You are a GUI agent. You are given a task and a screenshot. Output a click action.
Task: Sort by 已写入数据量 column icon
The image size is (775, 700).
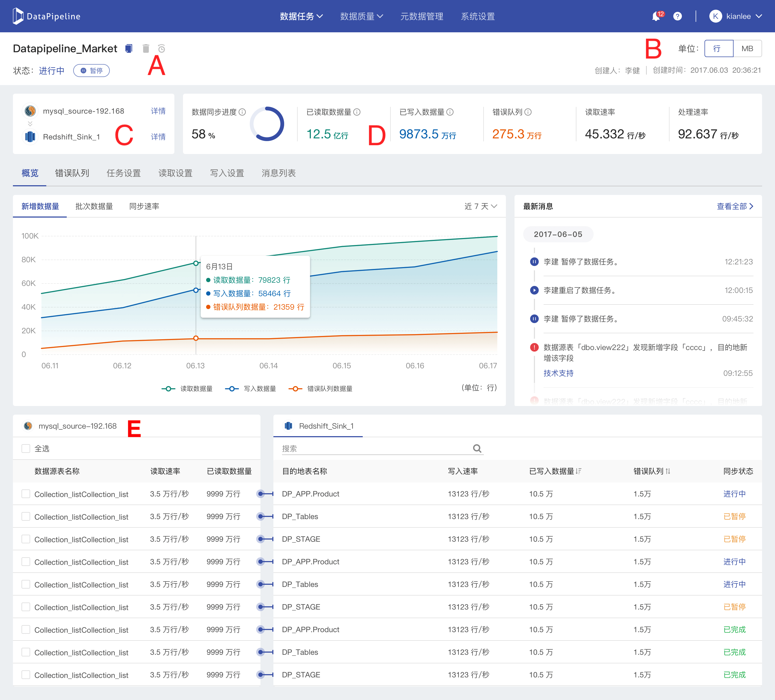point(579,471)
